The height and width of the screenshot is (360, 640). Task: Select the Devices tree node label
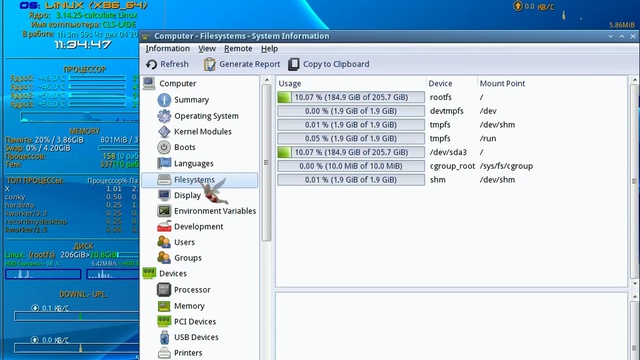(173, 273)
